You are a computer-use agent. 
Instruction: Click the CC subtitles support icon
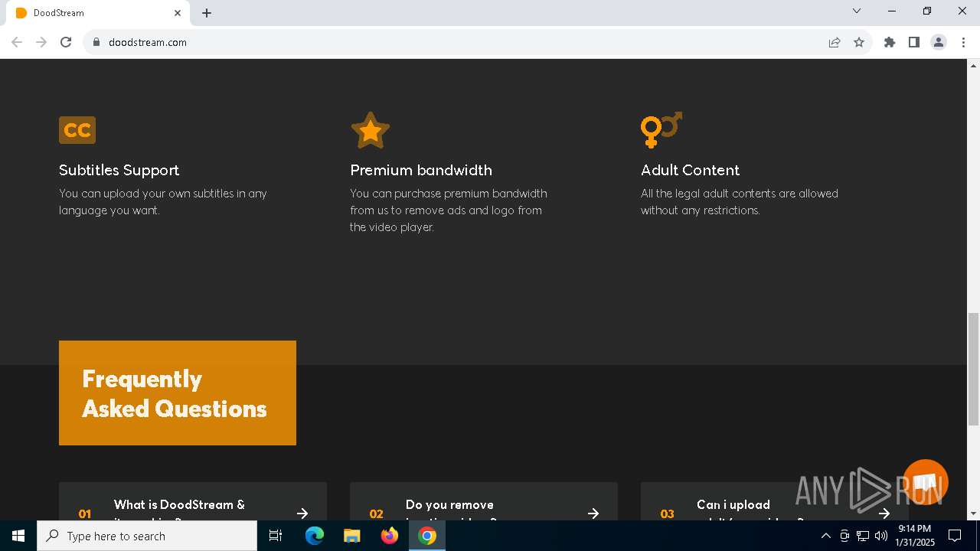pyautogui.click(x=77, y=130)
